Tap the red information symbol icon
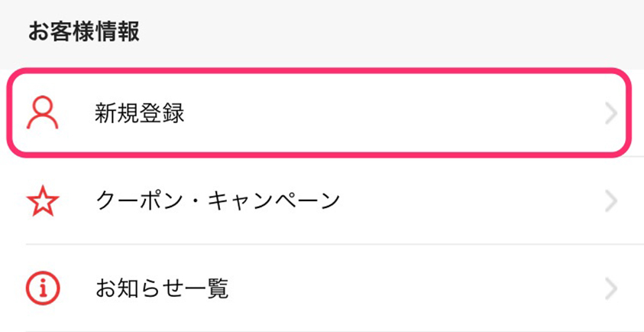This screenshot has height=332, width=644. [43, 288]
